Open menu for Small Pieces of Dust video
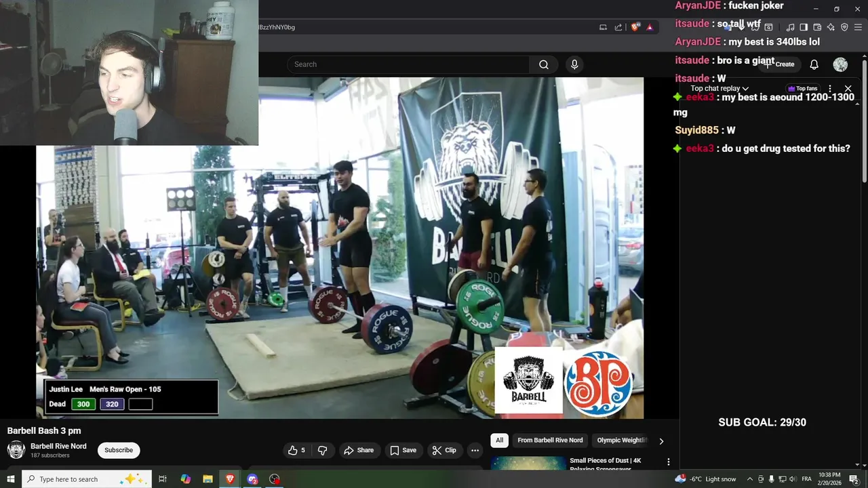Screen dimensions: 868x488 tap(668, 462)
